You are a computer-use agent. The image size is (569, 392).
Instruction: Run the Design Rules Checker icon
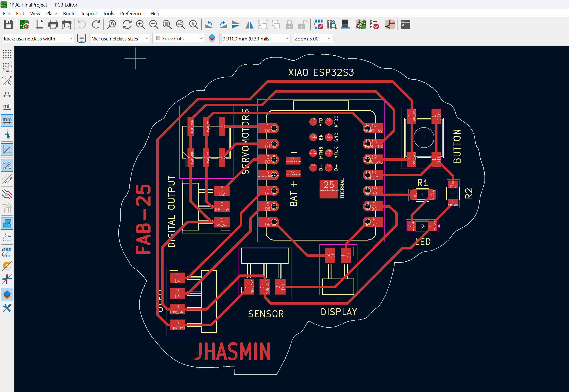pos(374,25)
